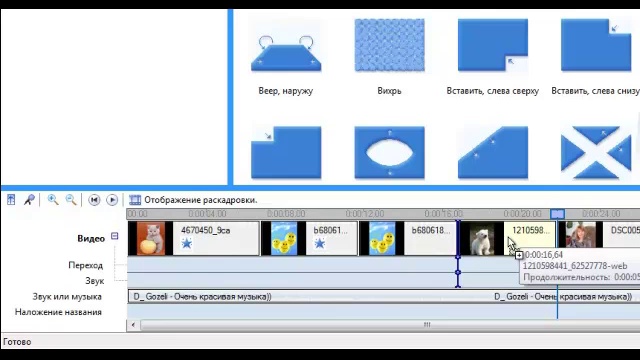Zoom out the timeline with the minus magnifier
The width and height of the screenshot is (640, 360).
point(71,200)
